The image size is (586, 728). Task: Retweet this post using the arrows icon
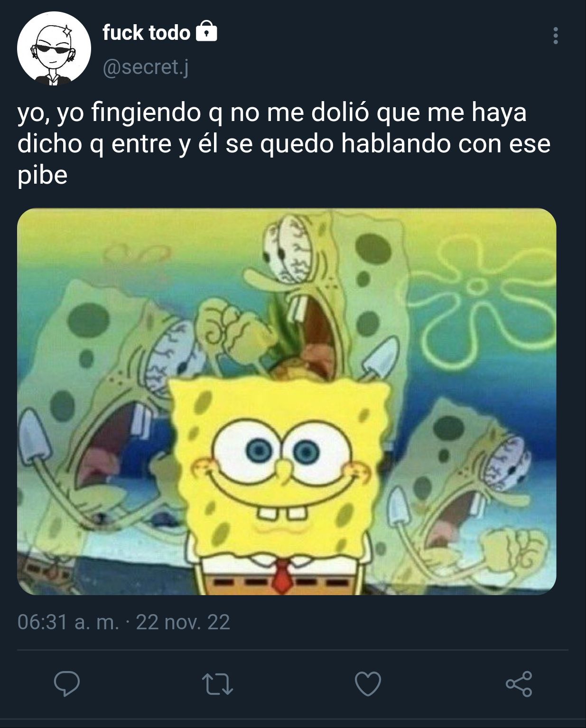tap(217, 684)
